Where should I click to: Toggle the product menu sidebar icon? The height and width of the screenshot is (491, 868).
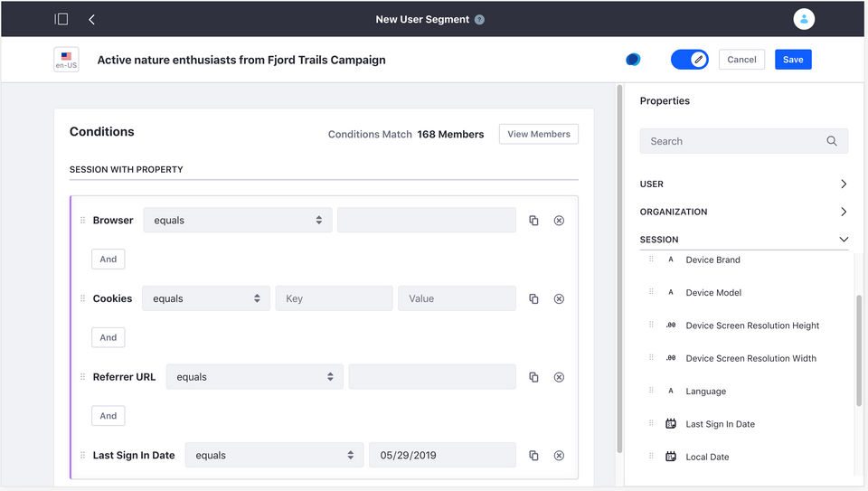click(x=61, y=19)
